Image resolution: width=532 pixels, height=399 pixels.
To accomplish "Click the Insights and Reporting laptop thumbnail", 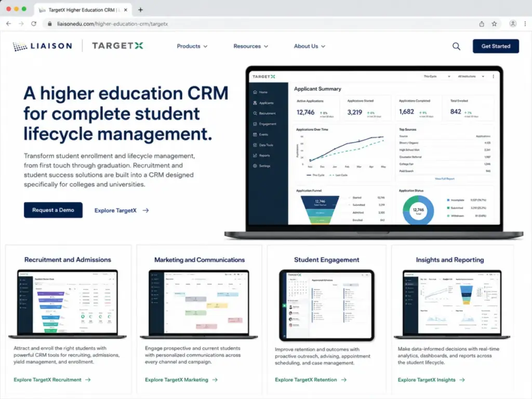I will click(452, 304).
